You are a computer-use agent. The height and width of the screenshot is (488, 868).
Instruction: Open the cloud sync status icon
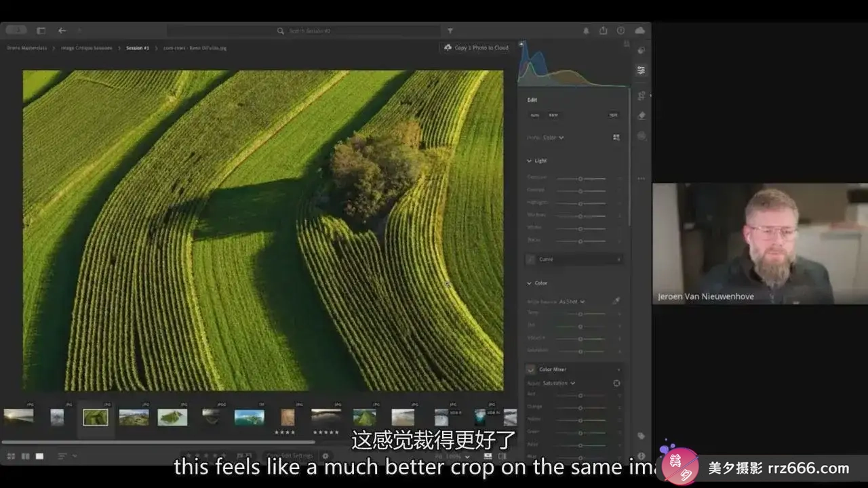pos(639,30)
